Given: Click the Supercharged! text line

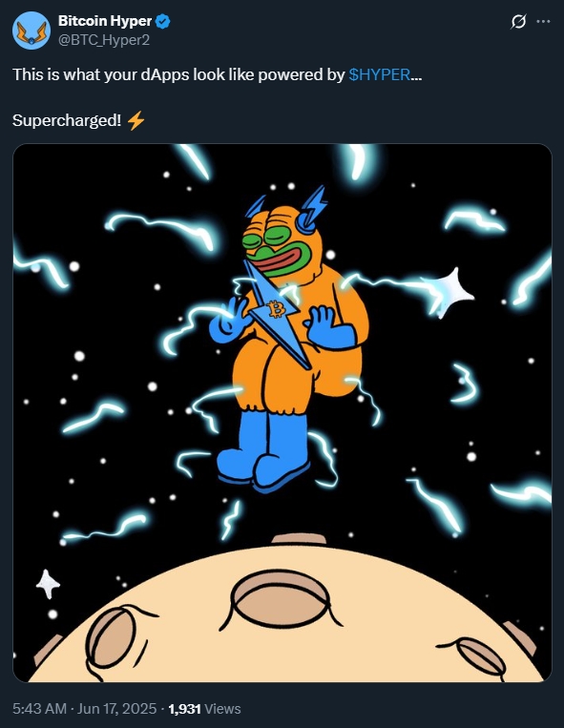Looking at the screenshot, I should tap(79, 121).
